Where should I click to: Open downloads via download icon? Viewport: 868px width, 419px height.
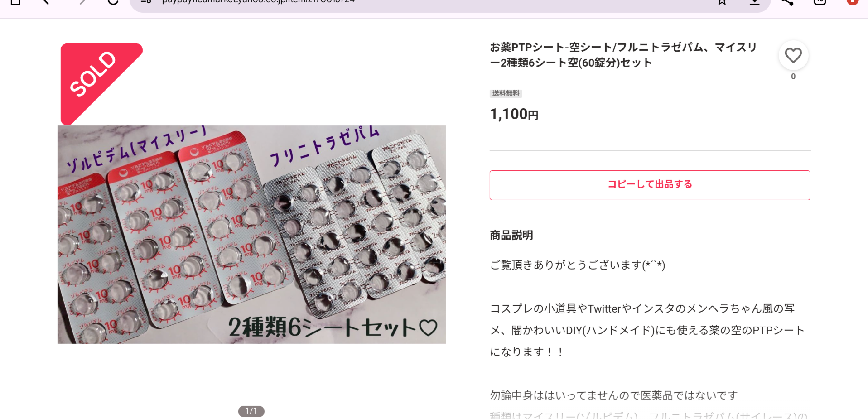click(x=755, y=2)
